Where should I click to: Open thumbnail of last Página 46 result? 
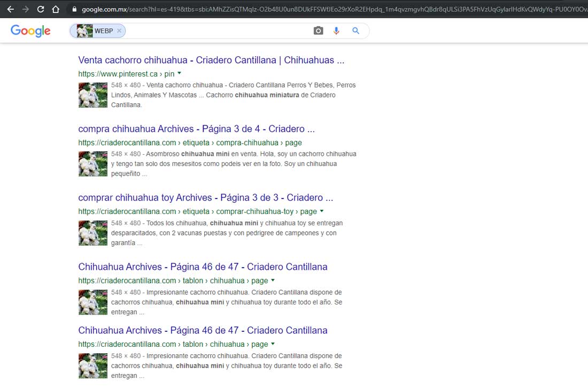[x=92, y=366]
